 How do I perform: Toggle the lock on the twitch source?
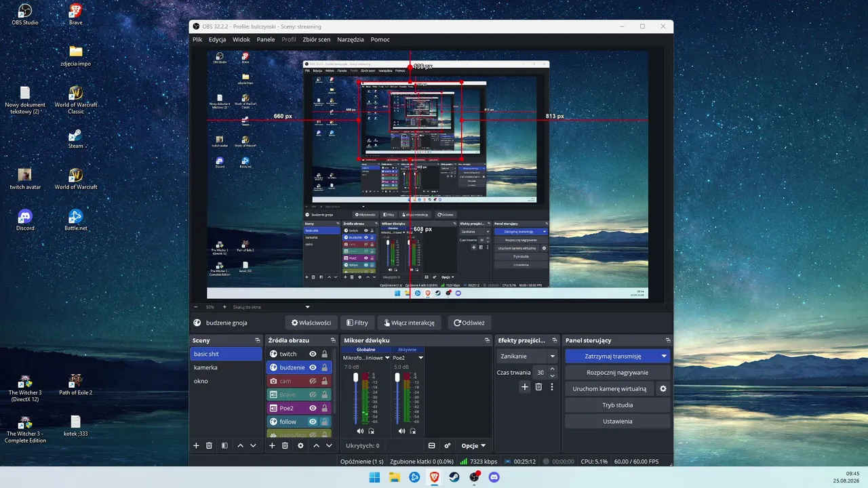(x=325, y=354)
